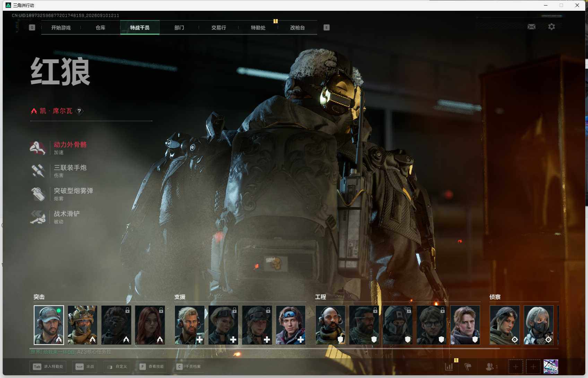Open the bar chart statistics icon
Viewport: 588px width, 378px height.
449,367
